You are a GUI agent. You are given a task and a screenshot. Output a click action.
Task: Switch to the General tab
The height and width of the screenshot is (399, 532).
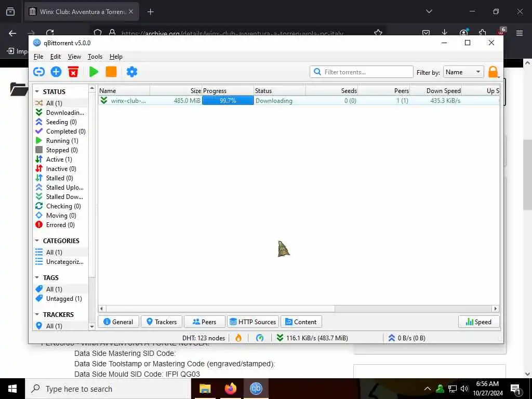pyautogui.click(x=118, y=322)
